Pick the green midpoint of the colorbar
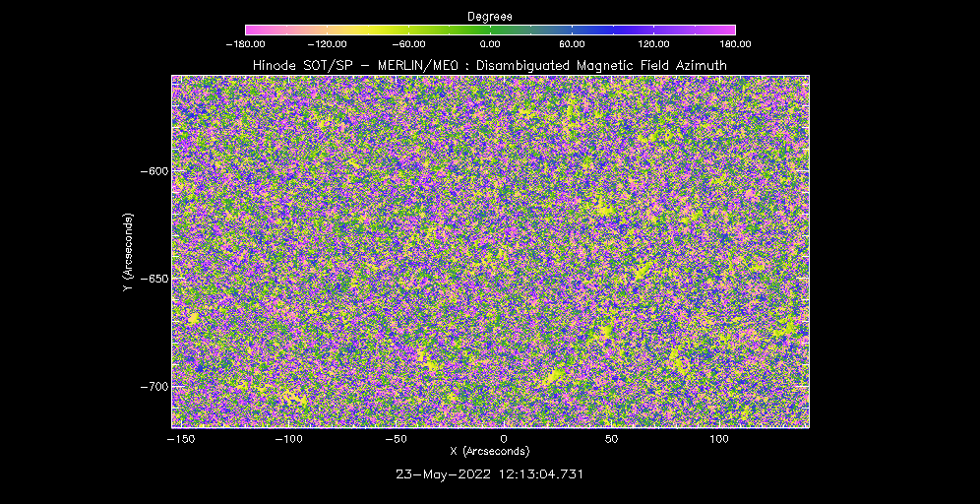The height and width of the screenshot is (504, 980). coord(489,30)
